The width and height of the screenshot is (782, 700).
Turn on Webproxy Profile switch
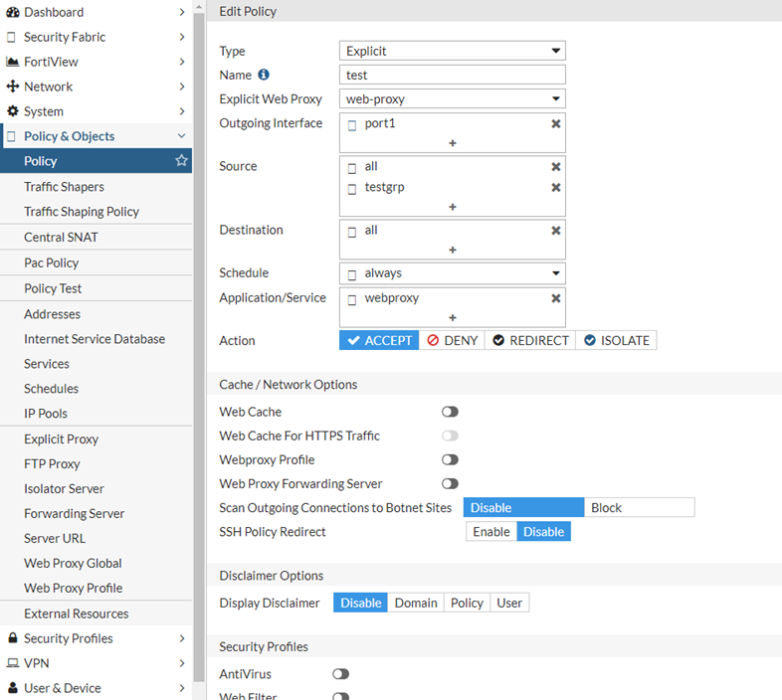[451, 459]
